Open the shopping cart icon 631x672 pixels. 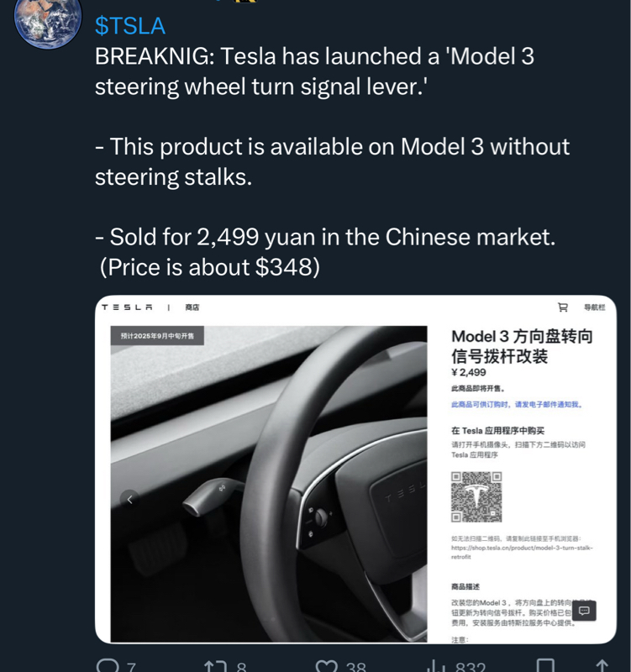(563, 307)
